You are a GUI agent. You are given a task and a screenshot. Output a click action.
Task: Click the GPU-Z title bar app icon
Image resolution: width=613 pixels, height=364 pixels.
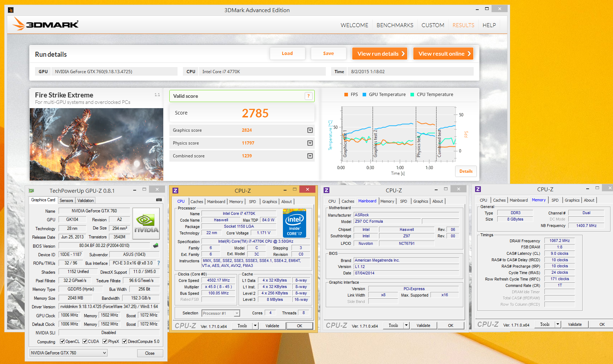tap(31, 191)
